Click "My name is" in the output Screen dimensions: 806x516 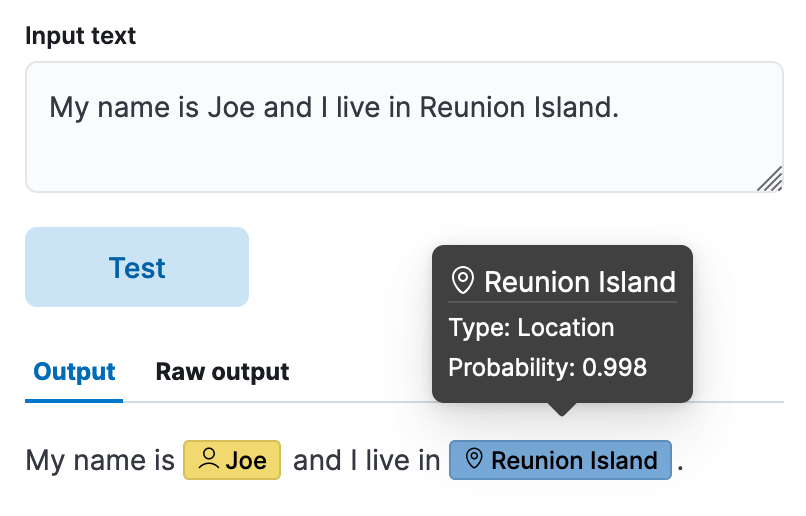[x=100, y=460]
